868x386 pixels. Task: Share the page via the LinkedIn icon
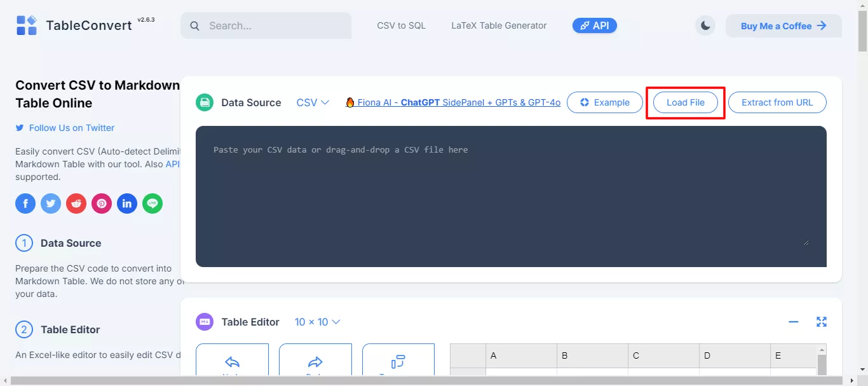[127, 203]
